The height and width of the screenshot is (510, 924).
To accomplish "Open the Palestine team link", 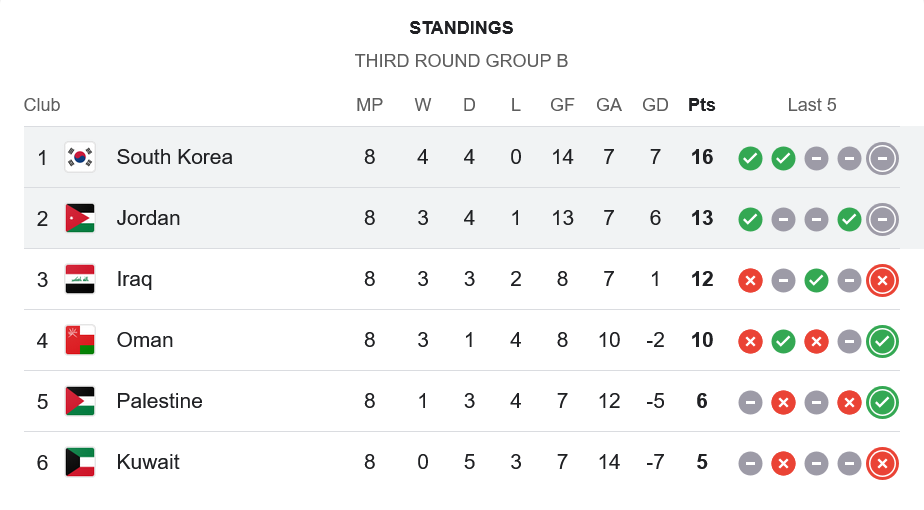I will point(159,401).
